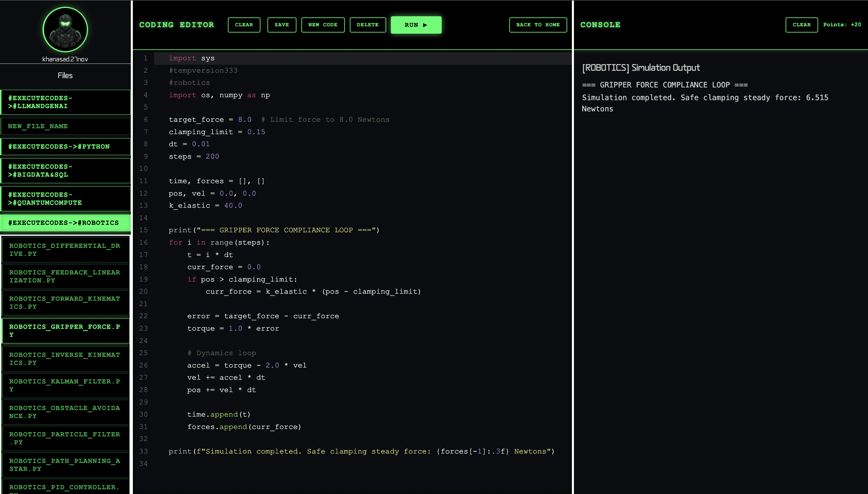
Task: Open ROBOTICS_DIFFERENTIAL_DRIVE.PY file
Action: (x=66, y=250)
